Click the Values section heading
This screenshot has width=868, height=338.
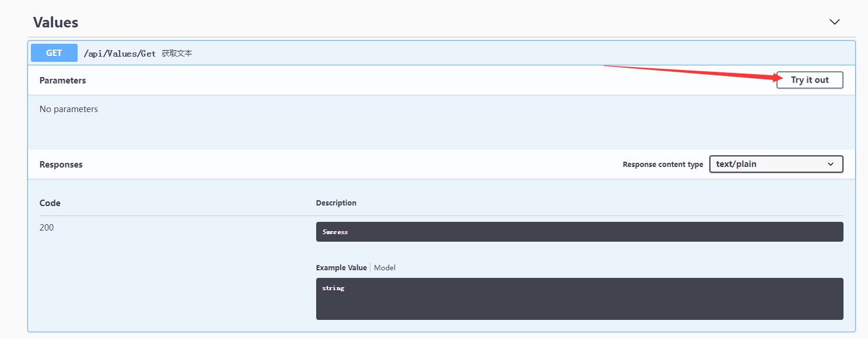56,22
